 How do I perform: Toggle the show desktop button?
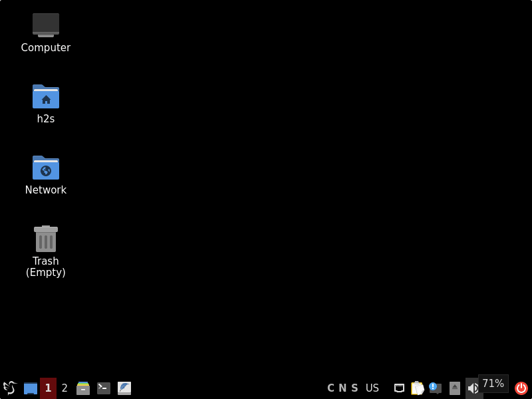tap(30, 388)
